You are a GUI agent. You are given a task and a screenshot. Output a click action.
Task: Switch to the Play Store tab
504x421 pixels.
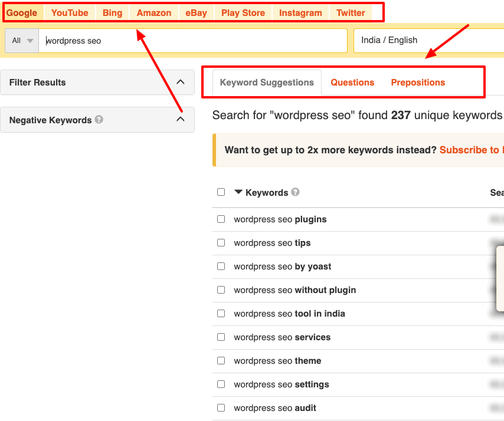coord(243,13)
